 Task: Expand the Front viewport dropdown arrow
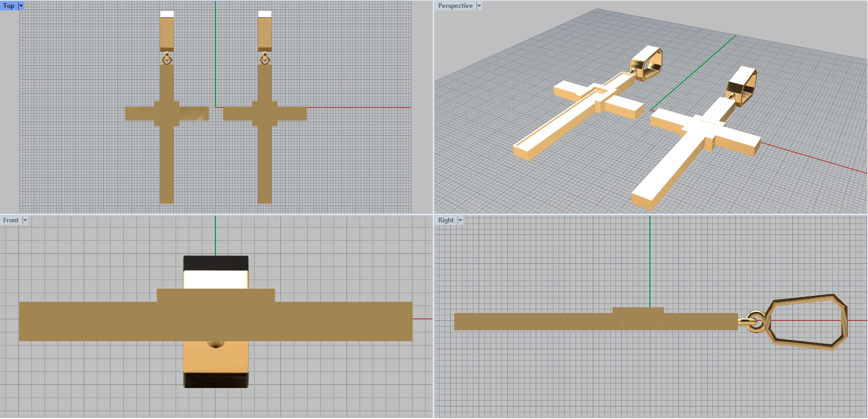coord(25,220)
